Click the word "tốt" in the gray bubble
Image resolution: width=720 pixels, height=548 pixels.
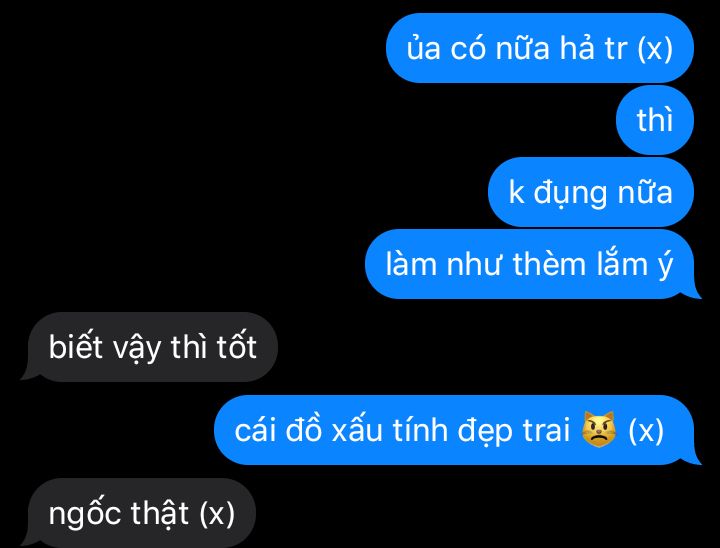(236, 345)
